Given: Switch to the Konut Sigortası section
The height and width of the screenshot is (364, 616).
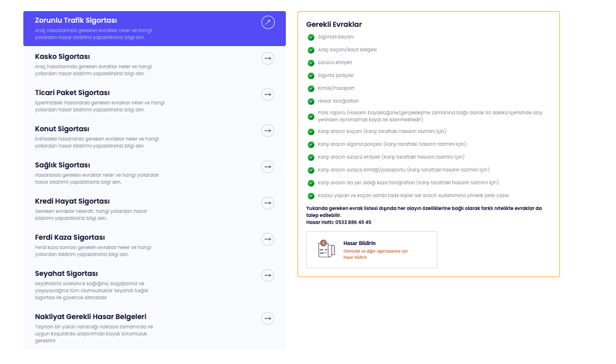Looking at the screenshot, I should (x=62, y=129).
